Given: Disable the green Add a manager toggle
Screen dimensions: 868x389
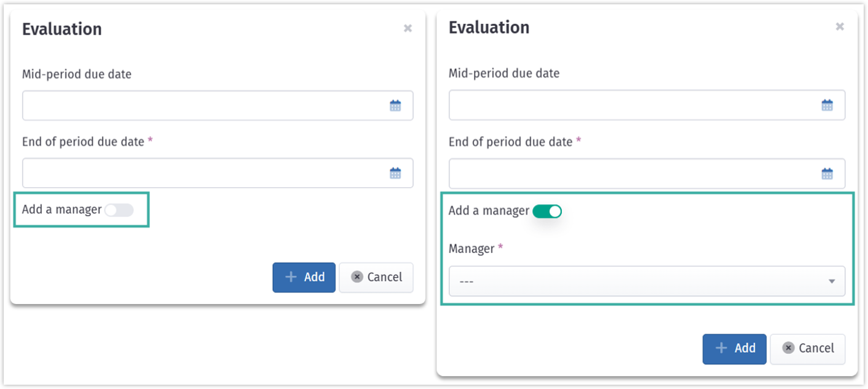Looking at the screenshot, I should click(547, 212).
